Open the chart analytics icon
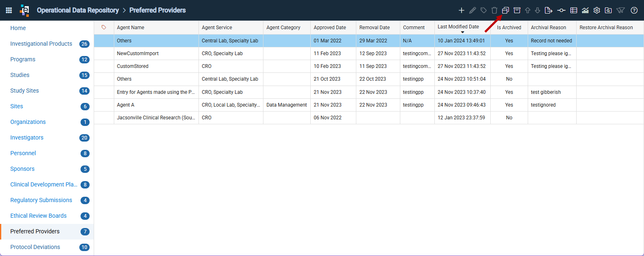 click(x=585, y=10)
